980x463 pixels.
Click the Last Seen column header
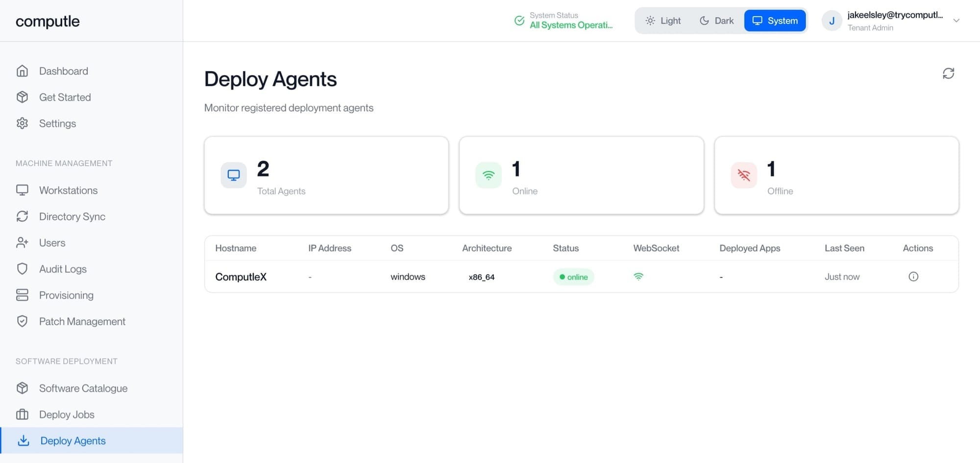[x=844, y=248]
